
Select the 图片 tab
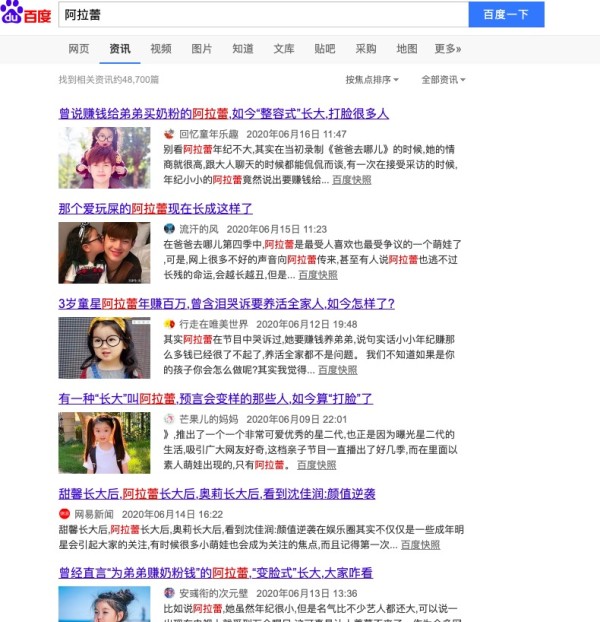[201, 49]
